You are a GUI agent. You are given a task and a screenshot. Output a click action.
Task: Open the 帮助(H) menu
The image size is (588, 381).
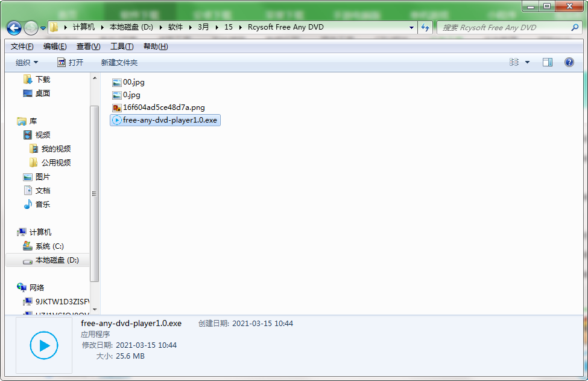coord(156,46)
